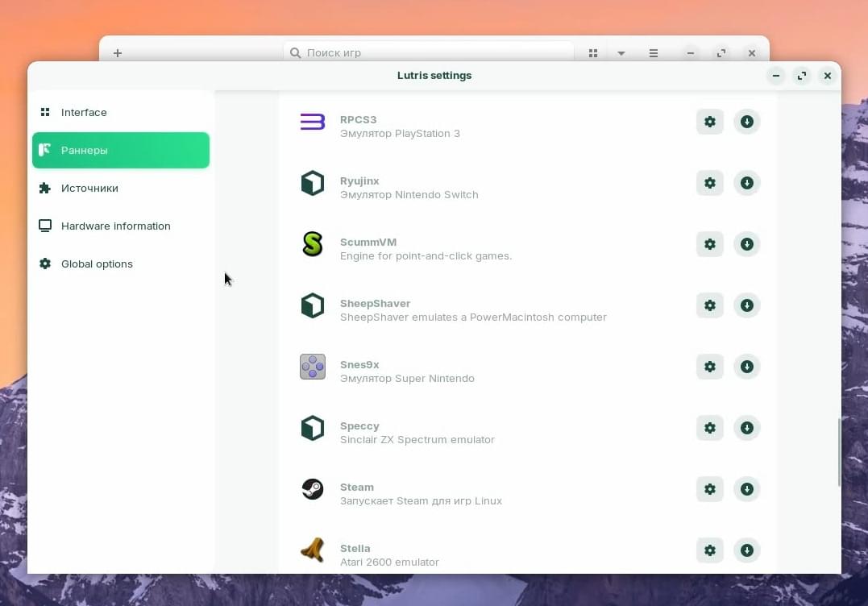Configure the Snes9x runner
868x606 pixels.
pyautogui.click(x=710, y=367)
